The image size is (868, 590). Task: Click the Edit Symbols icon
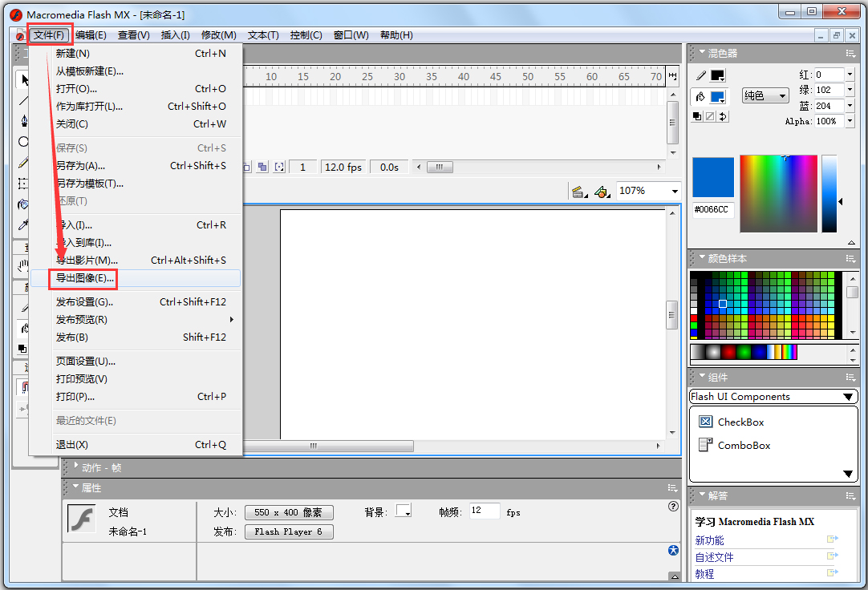tap(602, 192)
